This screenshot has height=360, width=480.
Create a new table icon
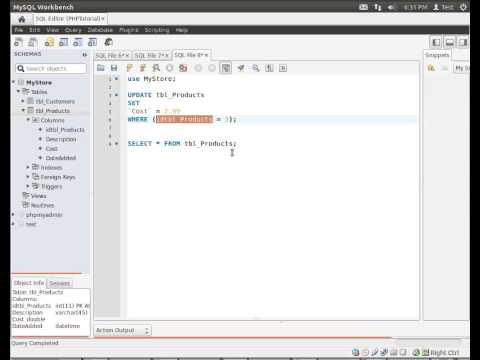tap(63, 42)
